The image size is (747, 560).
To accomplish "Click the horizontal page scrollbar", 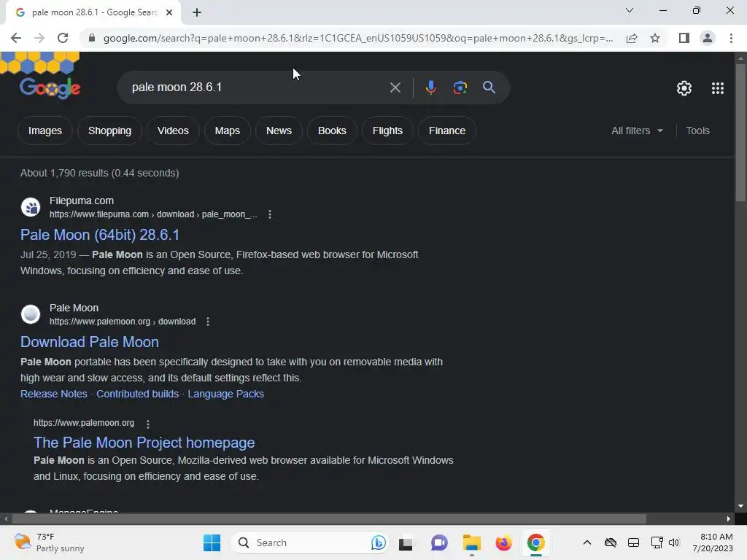I will click(329, 518).
